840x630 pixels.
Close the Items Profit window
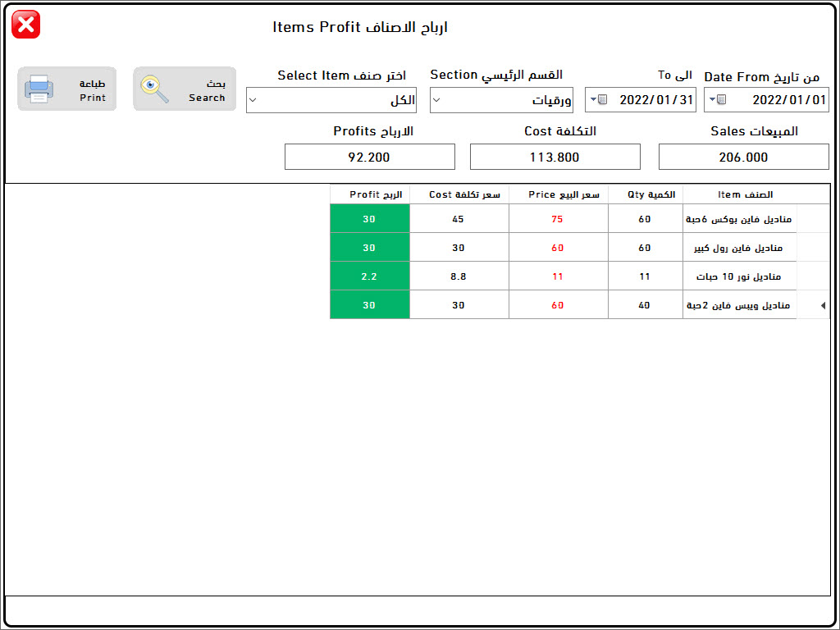tap(25, 25)
